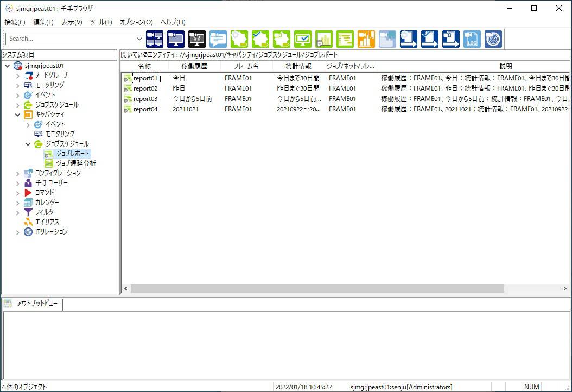The width and height of the screenshot is (572, 392).
Task: Click the 20211021 cell of report04
Action: tap(186, 109)
